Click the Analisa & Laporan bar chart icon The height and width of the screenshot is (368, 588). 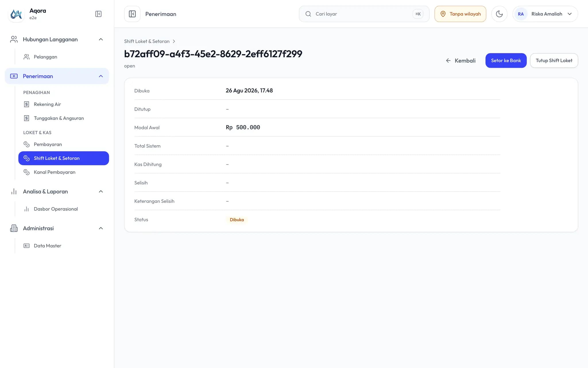coord(14,191)
